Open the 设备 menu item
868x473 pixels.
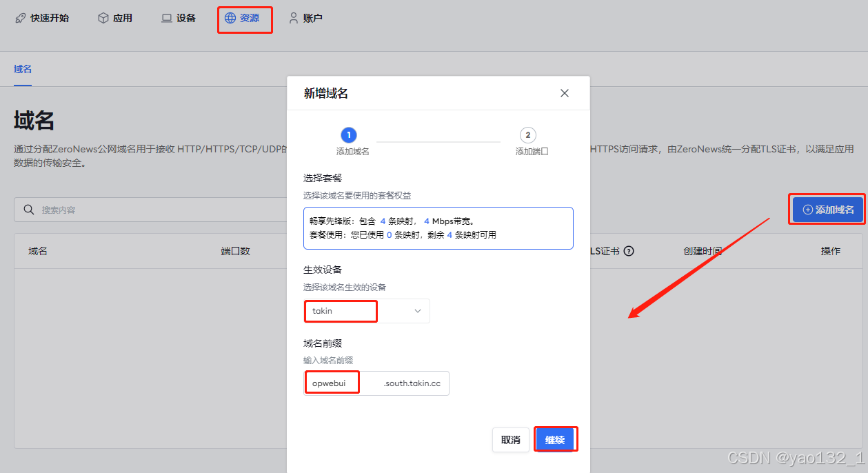(179, 18)
